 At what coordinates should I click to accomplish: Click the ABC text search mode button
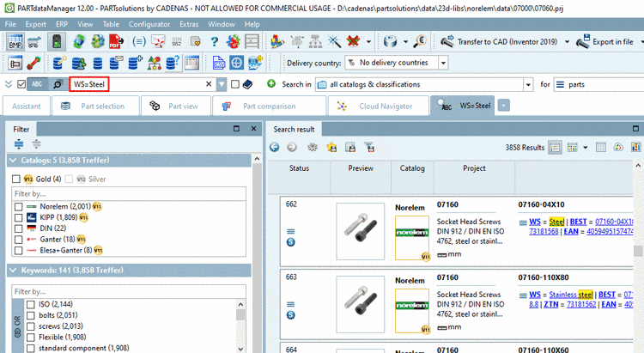coord(37,84)
